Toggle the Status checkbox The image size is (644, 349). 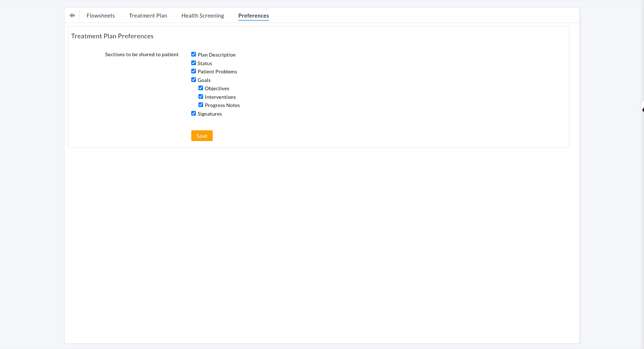click(193, 63)
